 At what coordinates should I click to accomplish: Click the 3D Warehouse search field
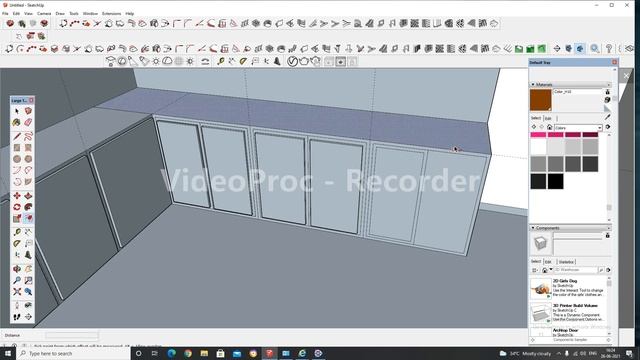click(576, 270)
